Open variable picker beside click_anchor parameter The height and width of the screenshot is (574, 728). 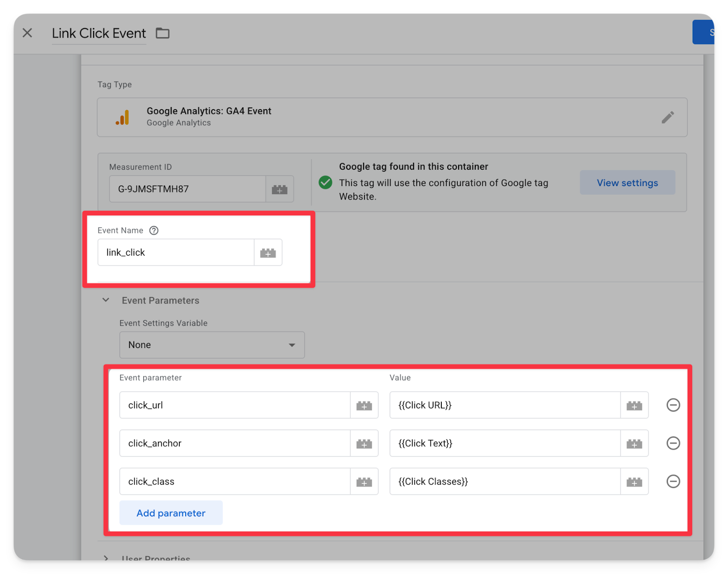[x=364, y=443]
